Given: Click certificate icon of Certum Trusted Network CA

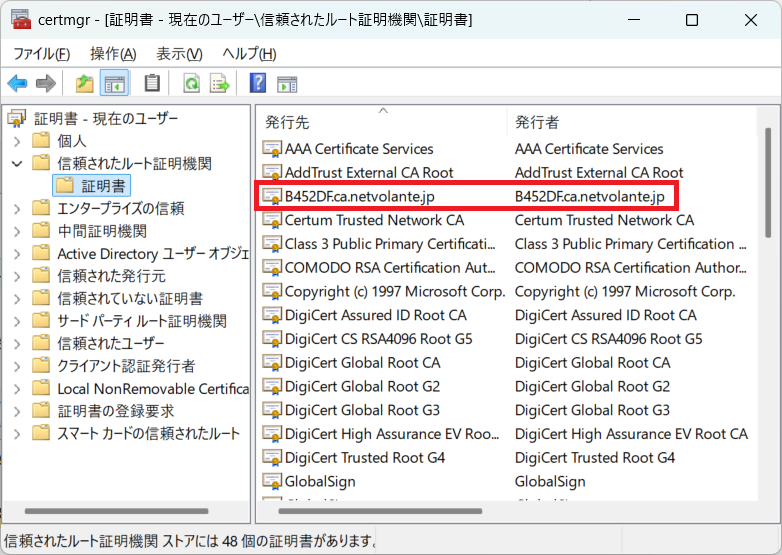Looking at the screenshot, I should point(272,220).
